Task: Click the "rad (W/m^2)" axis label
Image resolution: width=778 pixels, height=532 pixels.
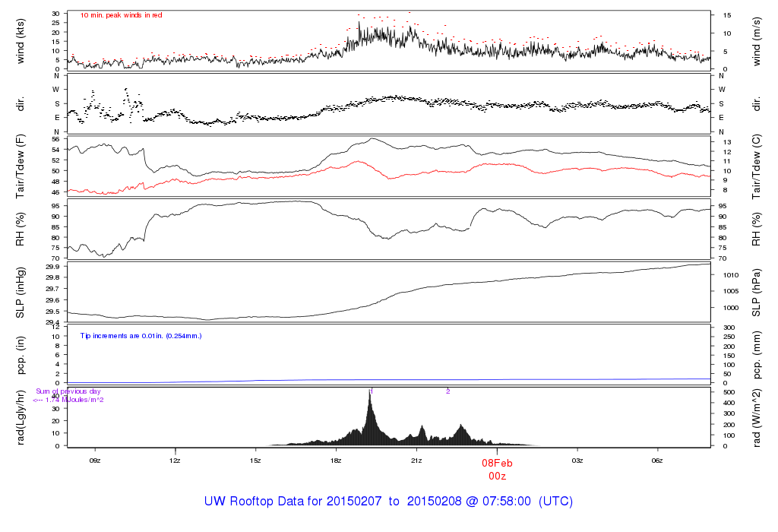Action: [756, 417]
